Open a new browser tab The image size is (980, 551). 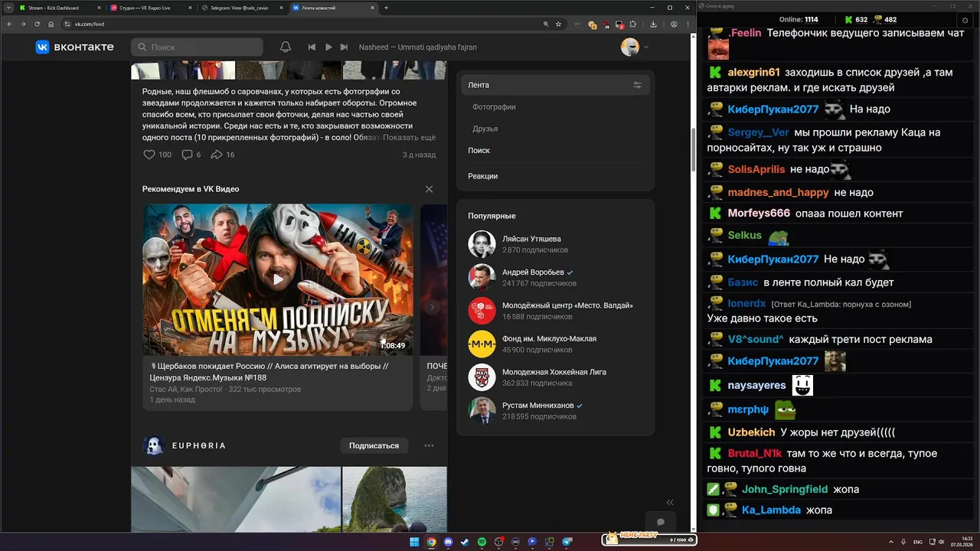point(386,8)
